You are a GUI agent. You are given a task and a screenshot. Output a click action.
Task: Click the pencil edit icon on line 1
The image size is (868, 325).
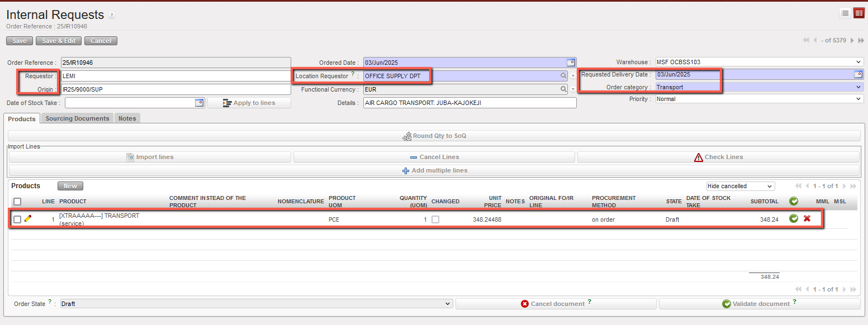28,219
